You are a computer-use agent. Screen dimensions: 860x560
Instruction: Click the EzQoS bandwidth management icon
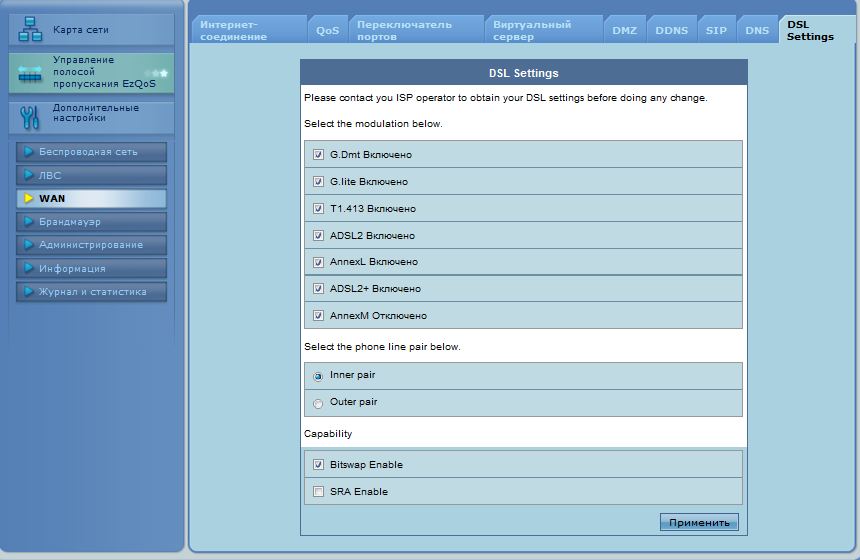(30, 73)
